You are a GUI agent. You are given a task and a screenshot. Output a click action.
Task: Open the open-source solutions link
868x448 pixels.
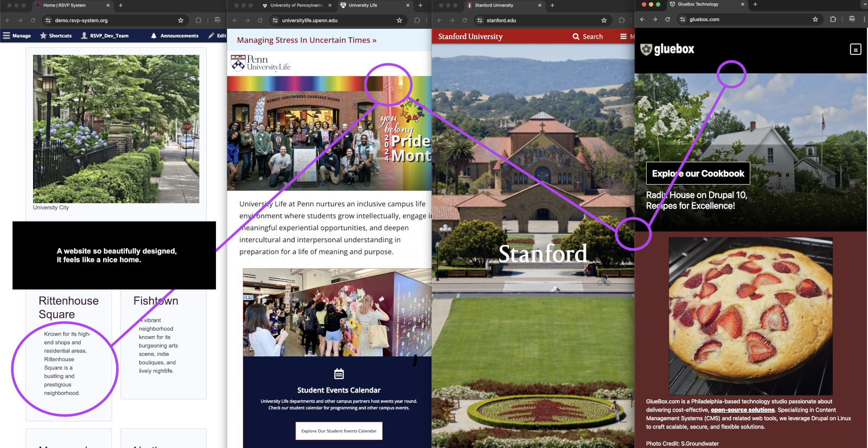pyautogui.click(x=742, y=410)
